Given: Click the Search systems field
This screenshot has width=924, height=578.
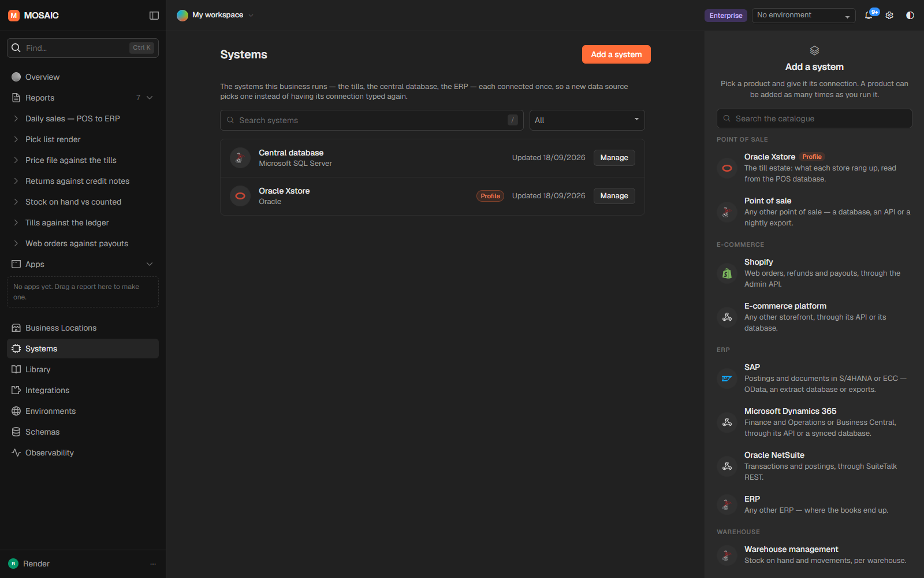Looking at the screenshot, I should tap(371, 120).
